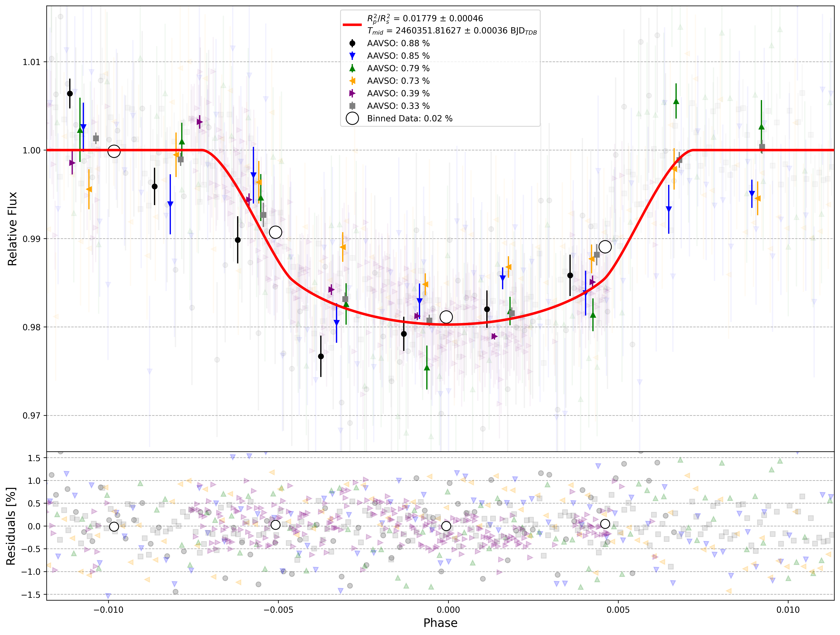Click the orange left-triangle legend marker
This screenshot has width=840, height=635.
(x=352, y=81)
